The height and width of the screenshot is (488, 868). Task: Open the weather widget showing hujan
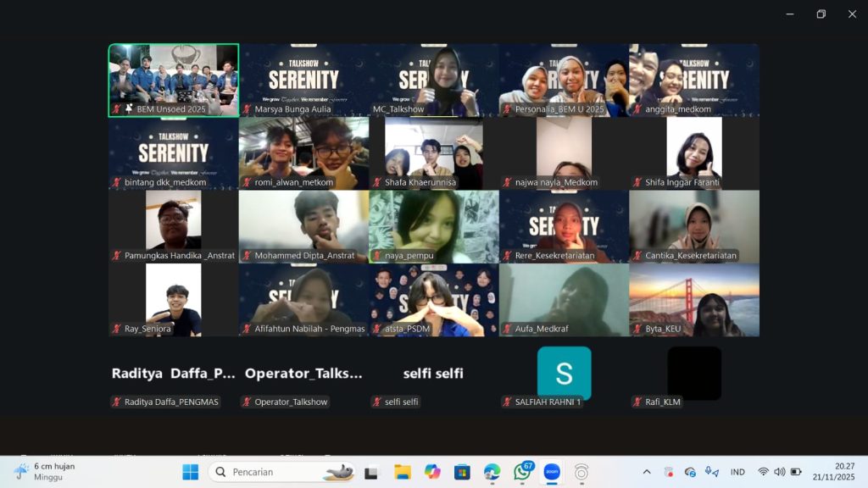pos(45,472)
